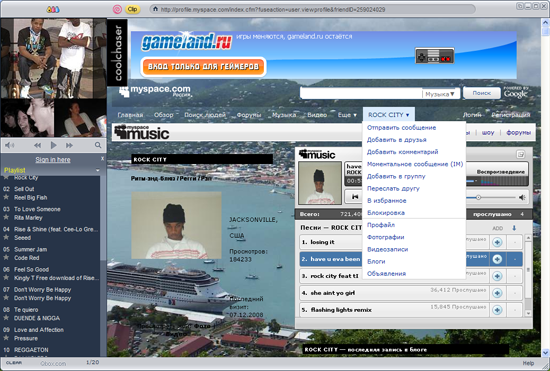Select Блокировка in the dropdown menu
This screenshot has height=371, width=550.
(x=385, y=213)
